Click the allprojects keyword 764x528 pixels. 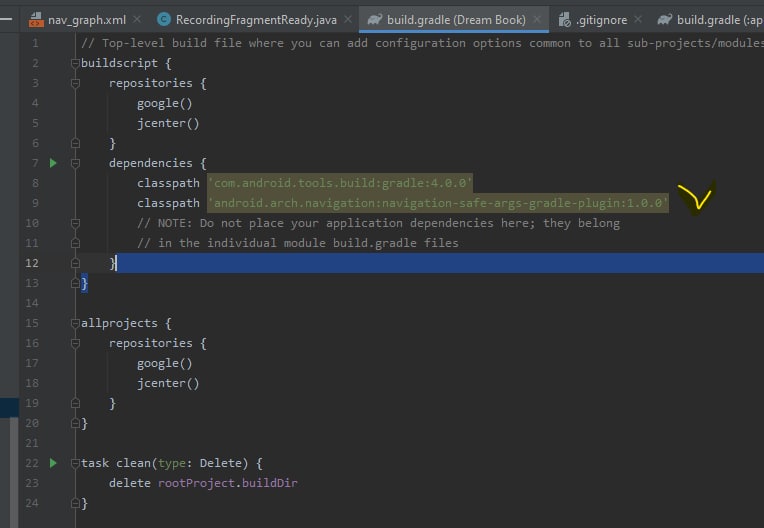point(119,323)
